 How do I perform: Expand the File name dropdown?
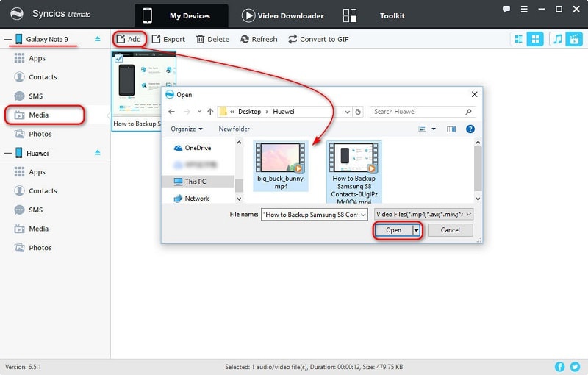(363, 215)
